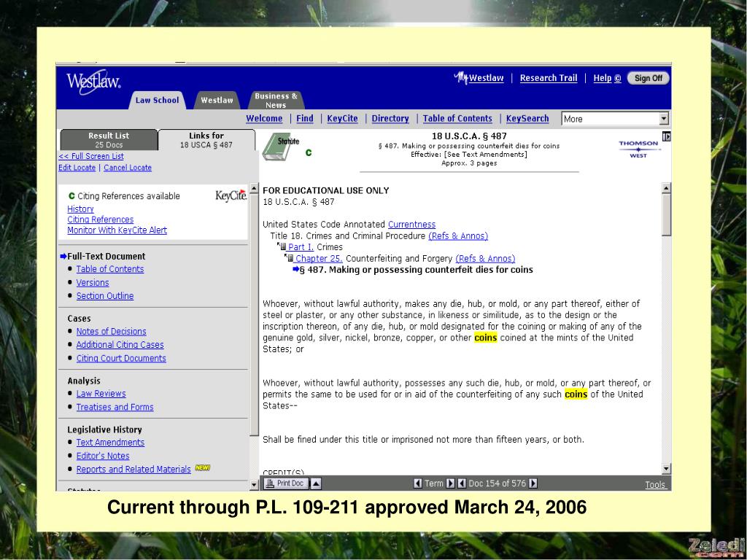Open KeyCite in the navigation bar
The width and height of the screenshot is (747, 560).
coord(342,119)
